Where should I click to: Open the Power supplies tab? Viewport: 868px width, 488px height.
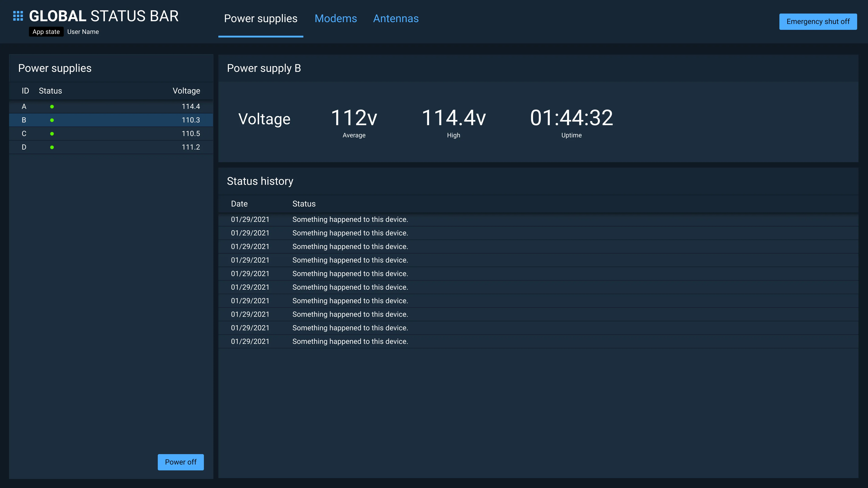(x=260, y=19)
